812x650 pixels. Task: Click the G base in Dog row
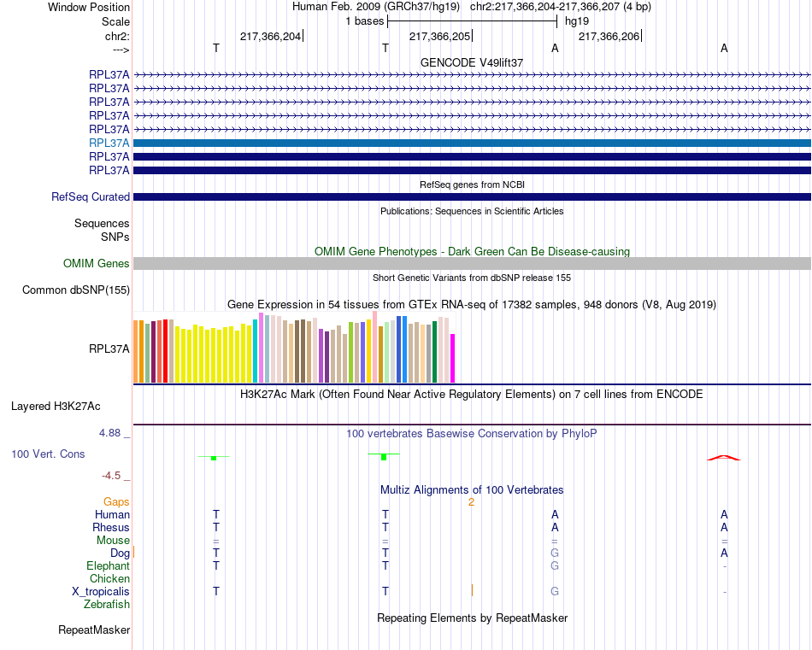[555, 553]
